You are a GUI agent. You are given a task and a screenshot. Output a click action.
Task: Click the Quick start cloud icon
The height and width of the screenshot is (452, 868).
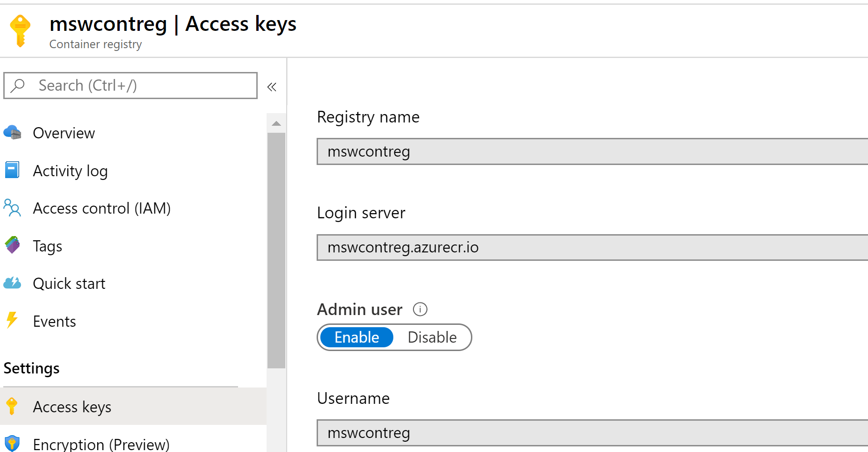click(12, 283)
